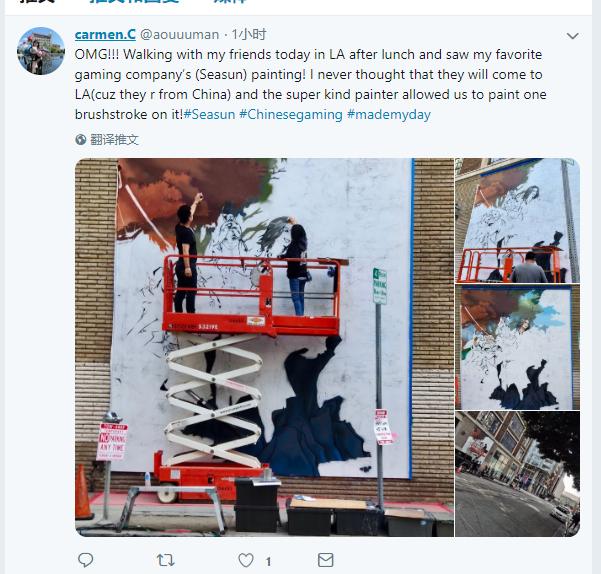This screenshot has height=574, width=601.
Task: Open the #Seasun hashtag
Action: point(209,115)
